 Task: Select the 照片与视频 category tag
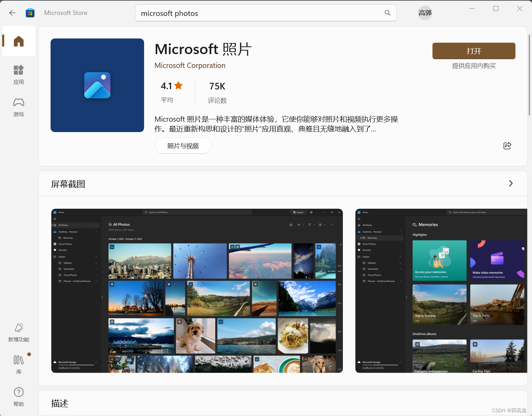tap(183, 146)
